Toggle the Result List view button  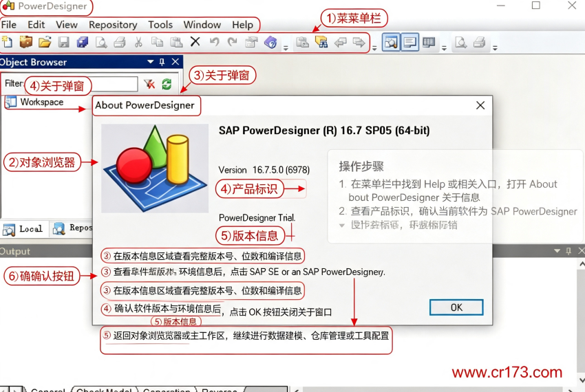[429, 42]
